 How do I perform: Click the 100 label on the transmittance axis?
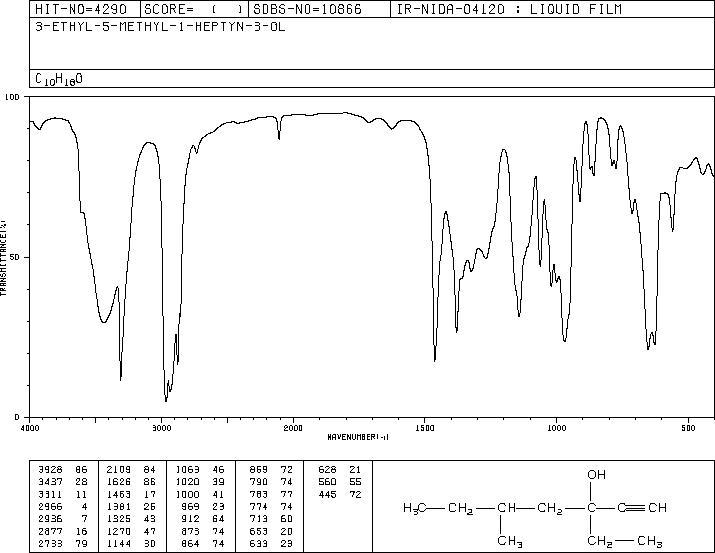[12, 97]
